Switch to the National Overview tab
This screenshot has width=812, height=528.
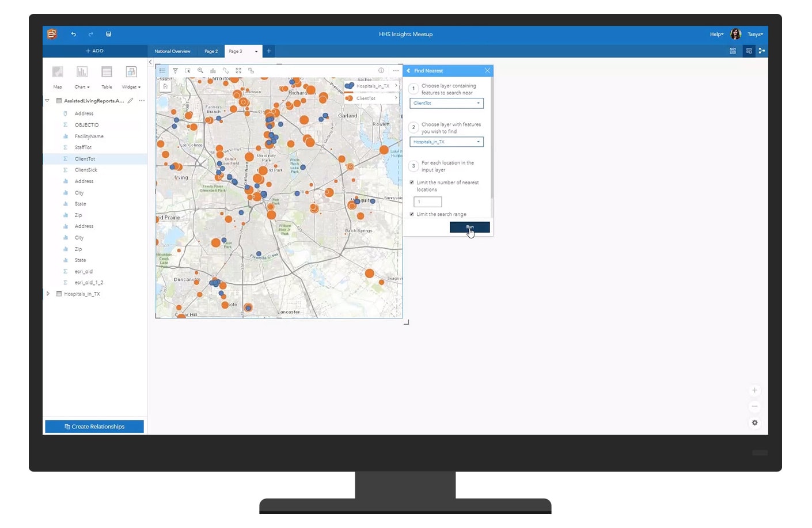pos(172,51)
